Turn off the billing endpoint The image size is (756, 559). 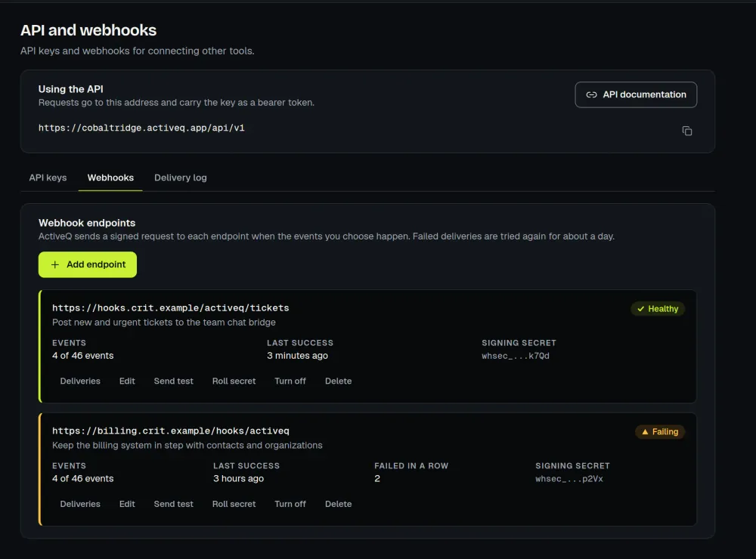[x=290, y=504]
